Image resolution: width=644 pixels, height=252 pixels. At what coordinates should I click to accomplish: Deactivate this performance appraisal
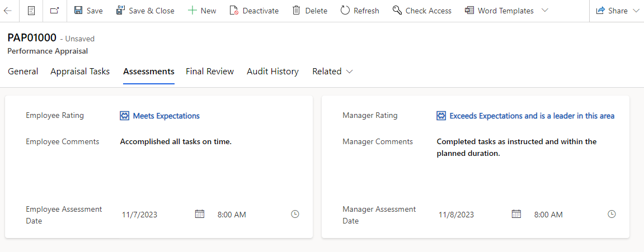254,11
